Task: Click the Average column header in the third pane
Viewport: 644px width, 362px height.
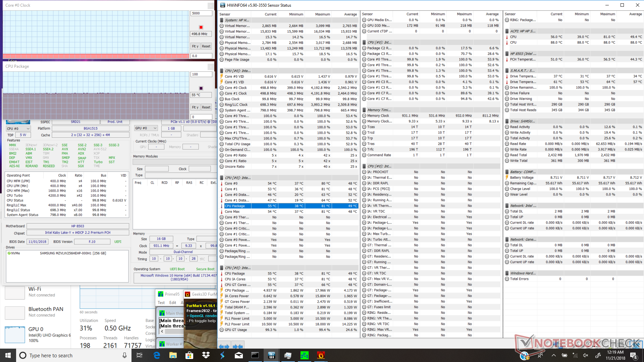Action: coord(635,14)
